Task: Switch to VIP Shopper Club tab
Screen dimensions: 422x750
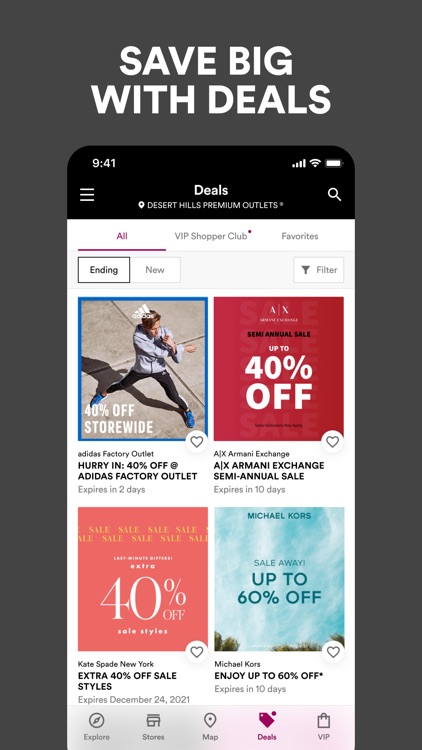Action: tap(211, 236)
